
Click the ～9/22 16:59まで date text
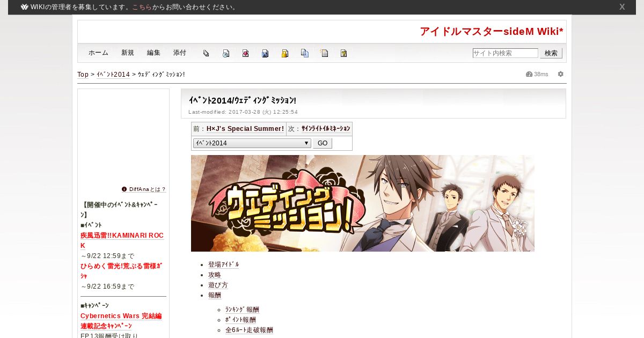[x=107, y=286]
